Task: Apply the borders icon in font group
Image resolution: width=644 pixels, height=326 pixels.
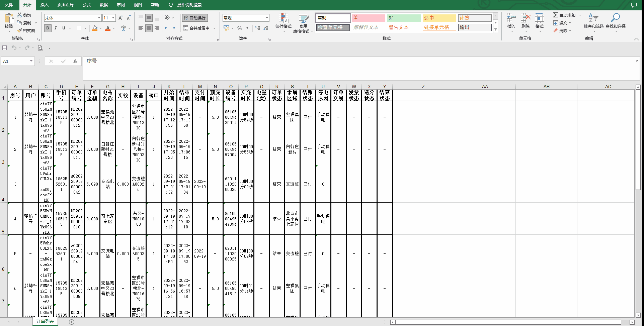Action: point(79,28)
